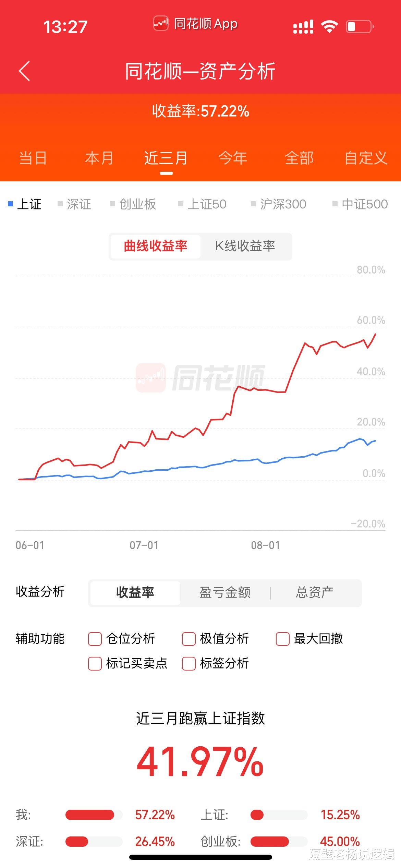
Task: Tap the 同花顺 App logo icon
Action: click(x=161, y=24)
